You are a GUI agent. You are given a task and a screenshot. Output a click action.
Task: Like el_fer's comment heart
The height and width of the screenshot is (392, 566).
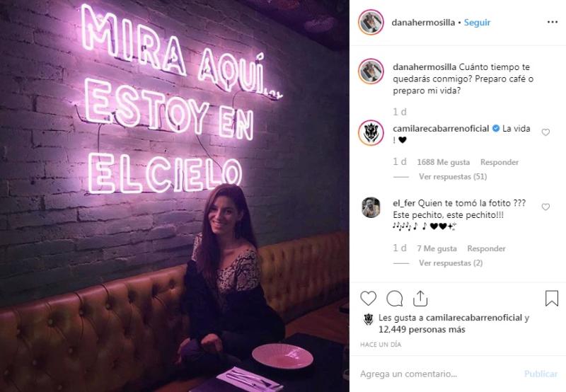tap(545, 207)
